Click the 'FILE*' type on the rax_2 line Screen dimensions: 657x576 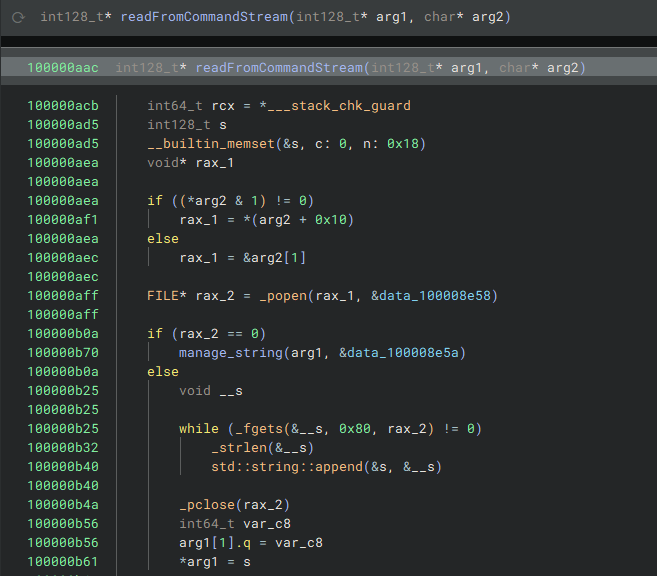[x=166, y=295]
